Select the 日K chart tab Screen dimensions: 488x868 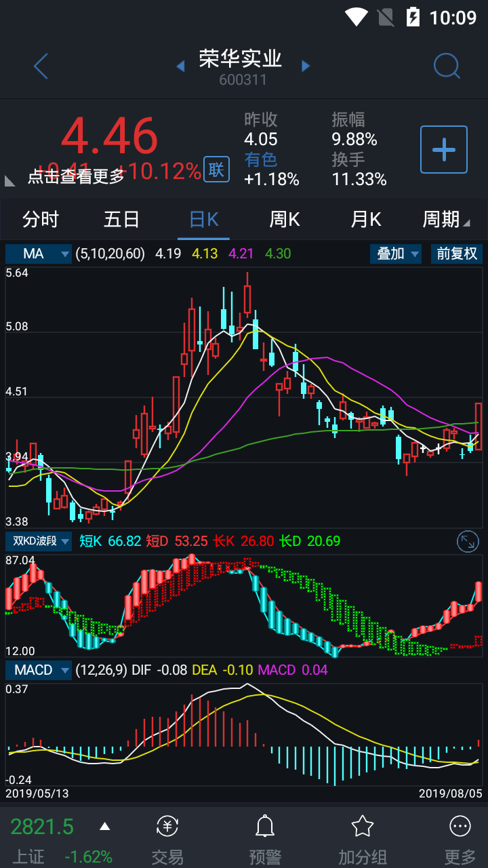203,219
